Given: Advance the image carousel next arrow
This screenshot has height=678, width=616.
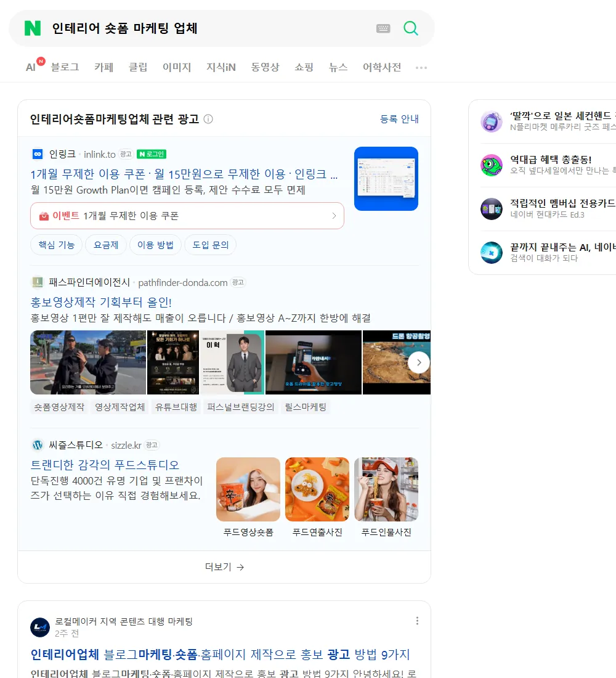Looking at the screenshot, I should (419, 362).
